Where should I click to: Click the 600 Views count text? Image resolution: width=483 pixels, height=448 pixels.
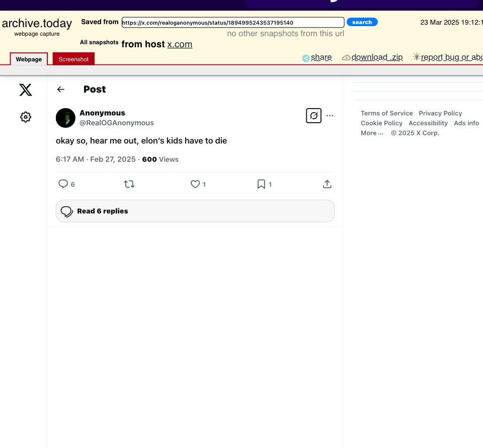[x=160, y=159]
